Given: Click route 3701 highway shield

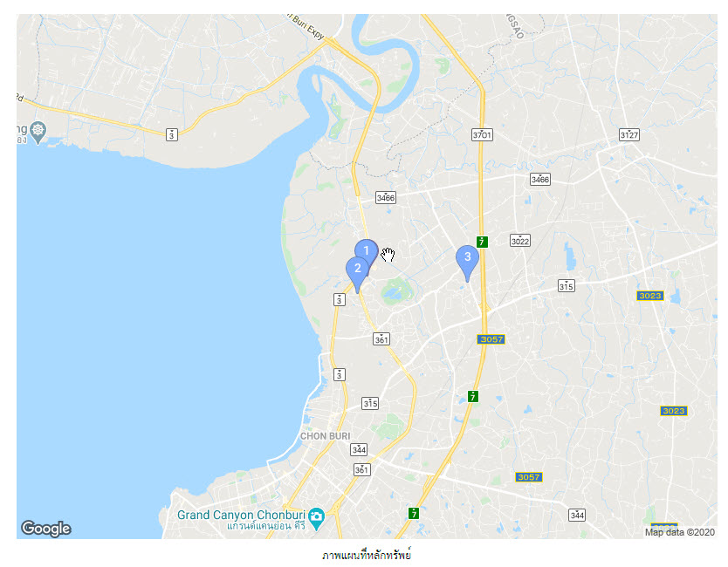Looking at the screenshot, I should point(483,135).
